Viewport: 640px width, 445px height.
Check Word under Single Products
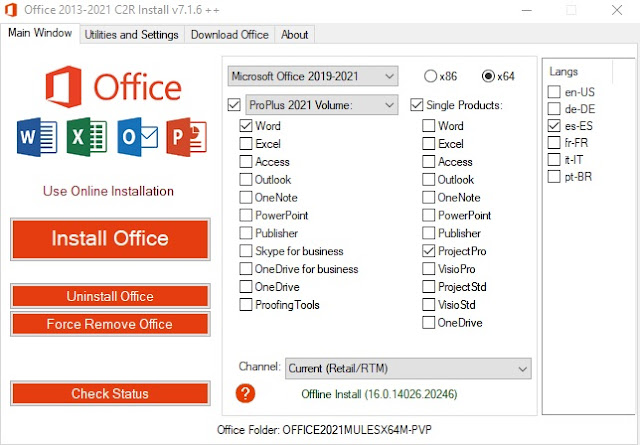tap(429, 126)
